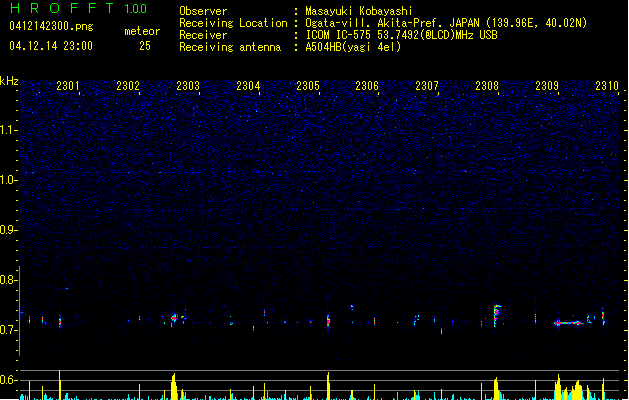The image size is (629, 400).
Task: Click the 0.6 kHz frequency axis label
Action: 9,380
